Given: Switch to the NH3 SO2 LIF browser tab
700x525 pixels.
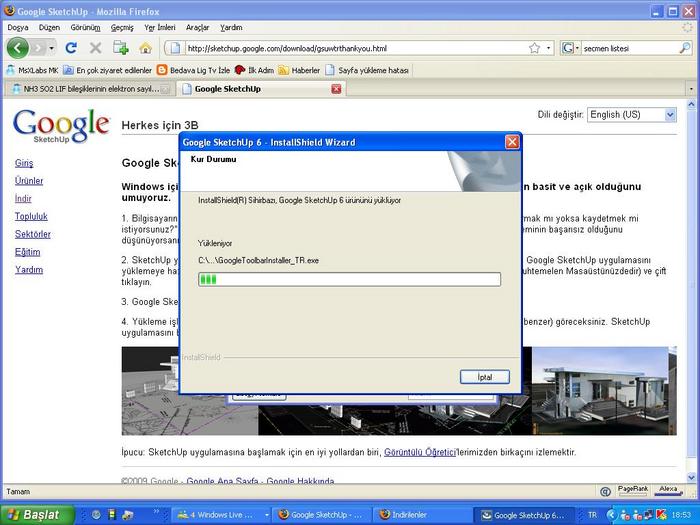Looking at the screenshot, I should tap(85, 89).
